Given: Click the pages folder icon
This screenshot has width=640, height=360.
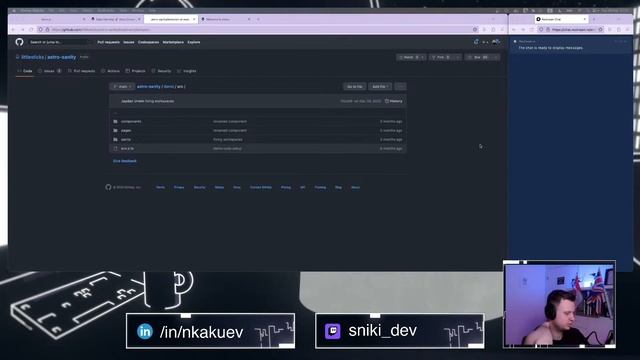Looking at the screenshot, I should (116, 131).
